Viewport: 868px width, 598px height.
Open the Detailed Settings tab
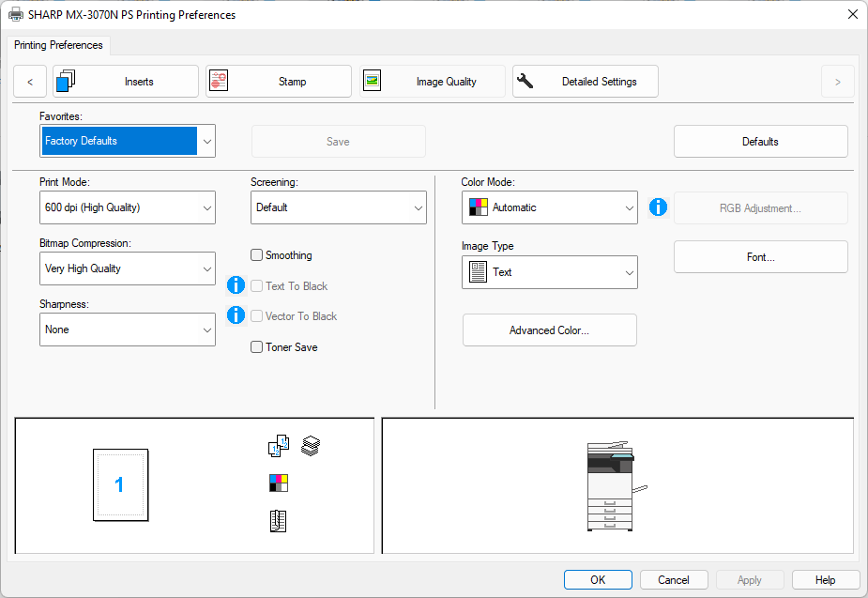pos(586,82)
